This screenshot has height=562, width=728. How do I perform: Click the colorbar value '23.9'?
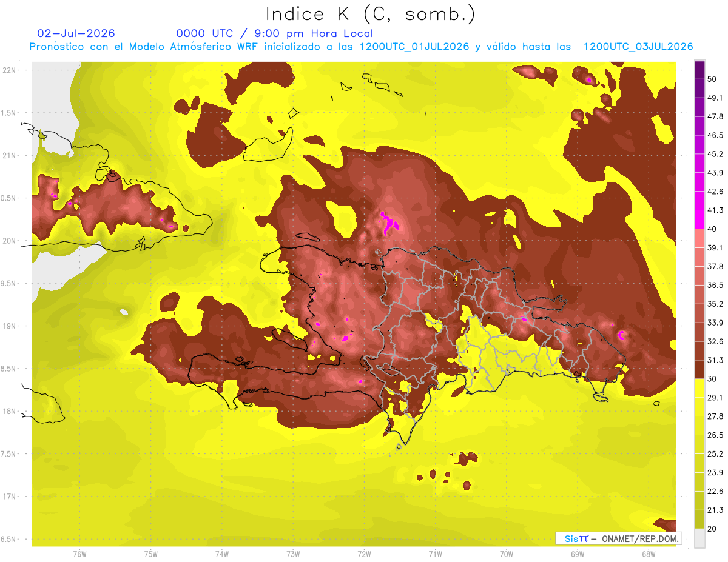tap(715, 473)
